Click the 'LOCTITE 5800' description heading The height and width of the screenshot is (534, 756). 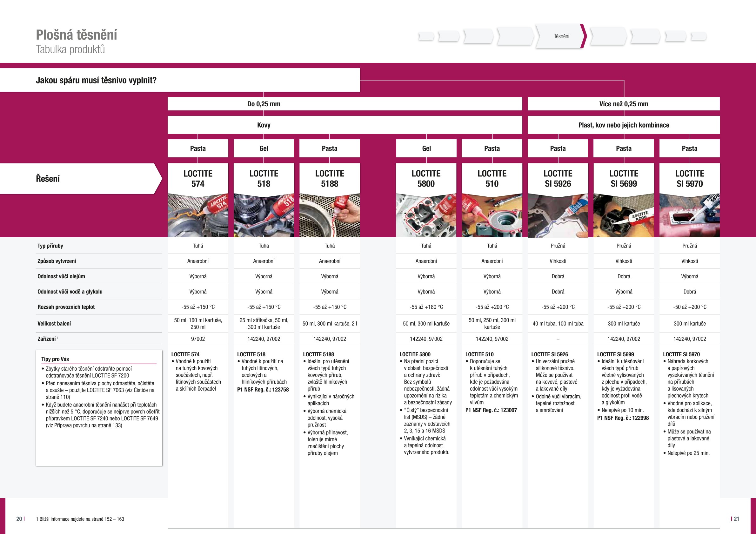click(x=415, y=354)
